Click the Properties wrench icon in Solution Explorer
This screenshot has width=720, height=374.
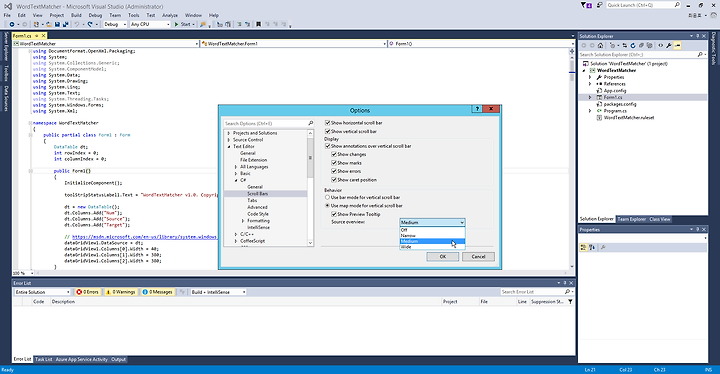[669, 45]
